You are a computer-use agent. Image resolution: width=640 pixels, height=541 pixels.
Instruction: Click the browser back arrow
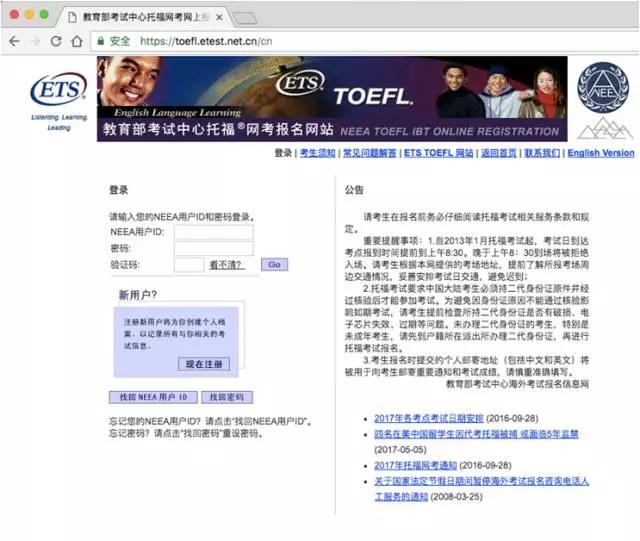(14, 41)
